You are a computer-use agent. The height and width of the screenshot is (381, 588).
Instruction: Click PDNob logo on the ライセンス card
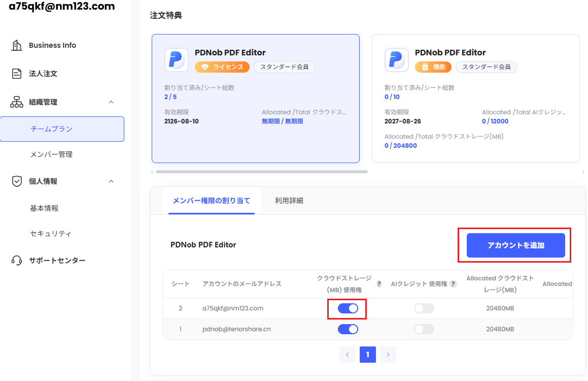click(x=176, y=59)
